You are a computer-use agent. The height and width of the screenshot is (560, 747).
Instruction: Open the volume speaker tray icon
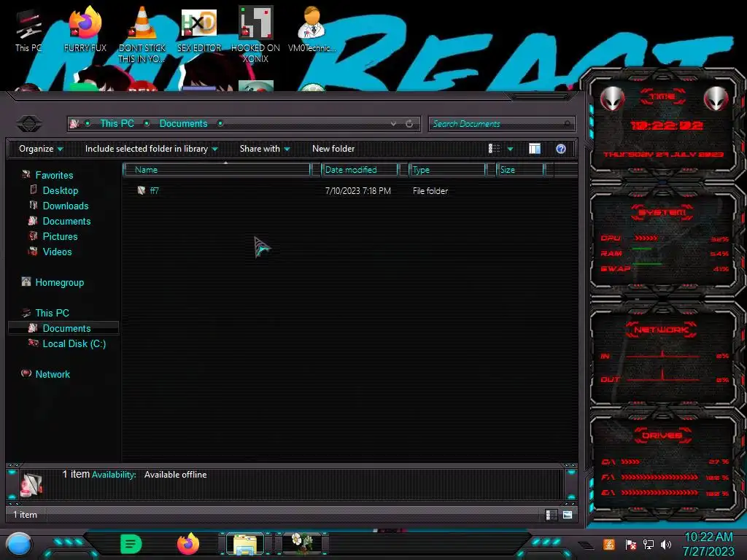pyautogui.click(x=665, y=545)
